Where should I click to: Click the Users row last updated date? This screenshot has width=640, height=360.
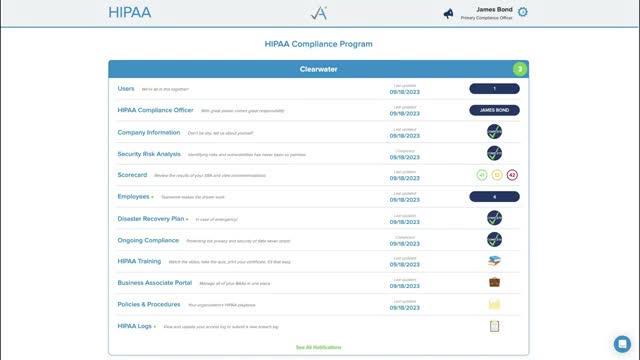404,92
